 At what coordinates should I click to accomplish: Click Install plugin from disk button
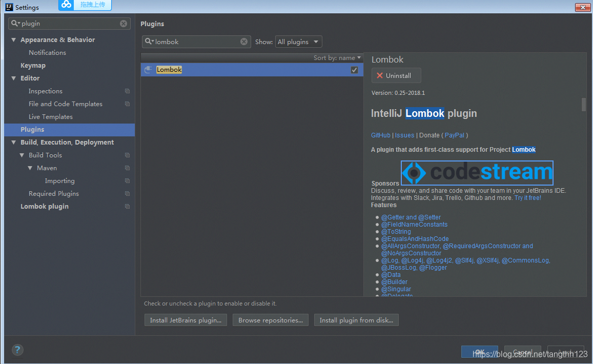(x=356, y=320)
